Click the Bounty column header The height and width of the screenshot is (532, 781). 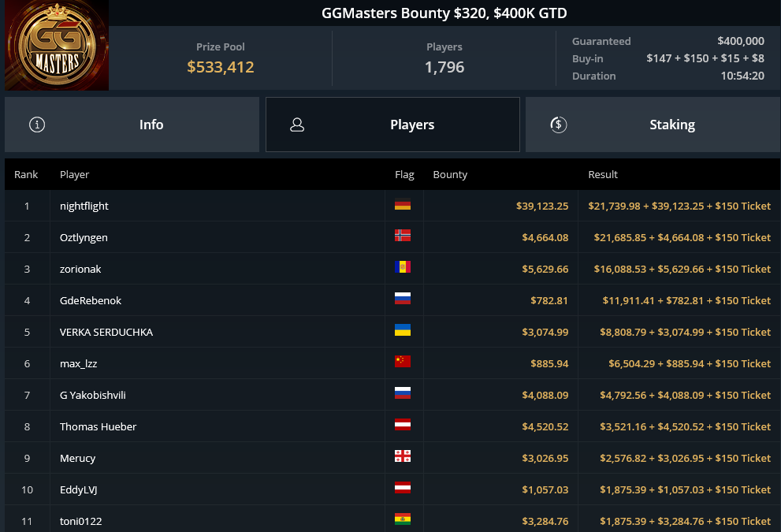coord(450,175)
